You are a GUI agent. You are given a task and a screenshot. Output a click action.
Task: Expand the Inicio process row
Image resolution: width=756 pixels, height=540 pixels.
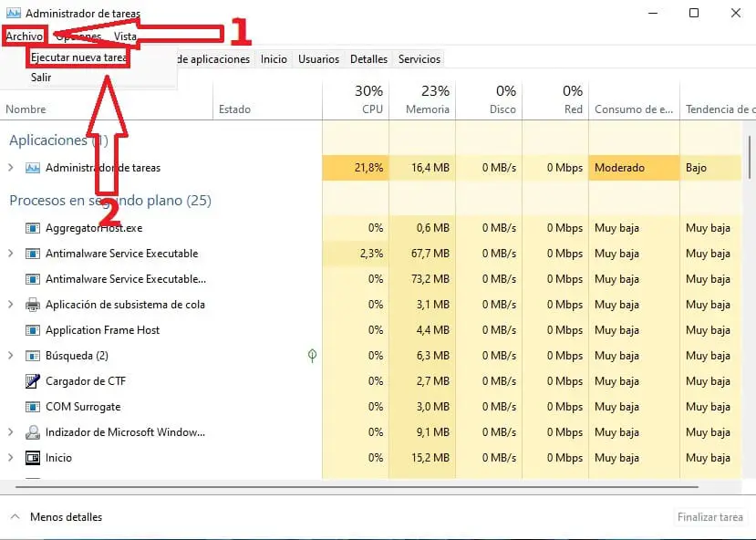11,458
